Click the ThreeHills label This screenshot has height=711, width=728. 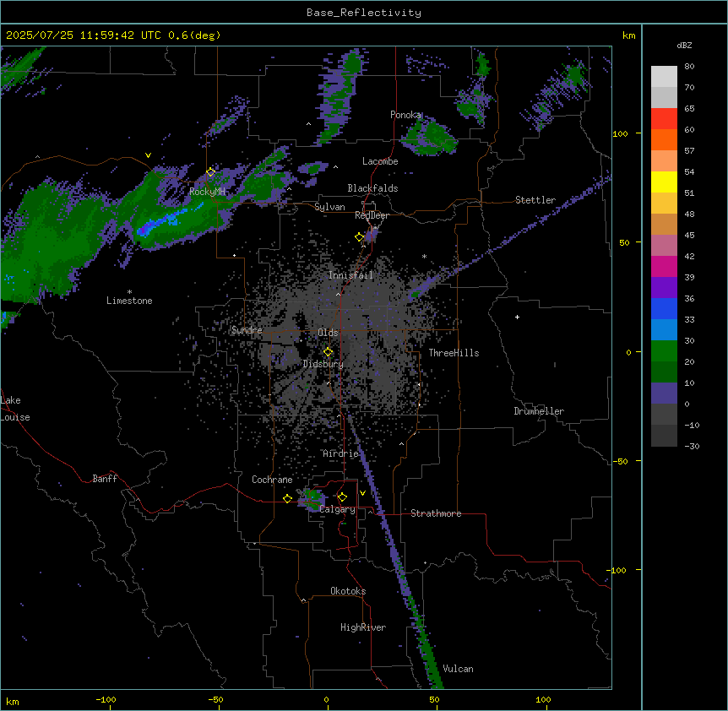point(454,353)
